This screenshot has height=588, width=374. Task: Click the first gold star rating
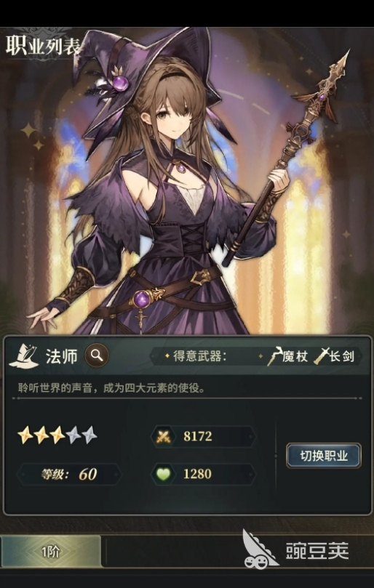25,436
